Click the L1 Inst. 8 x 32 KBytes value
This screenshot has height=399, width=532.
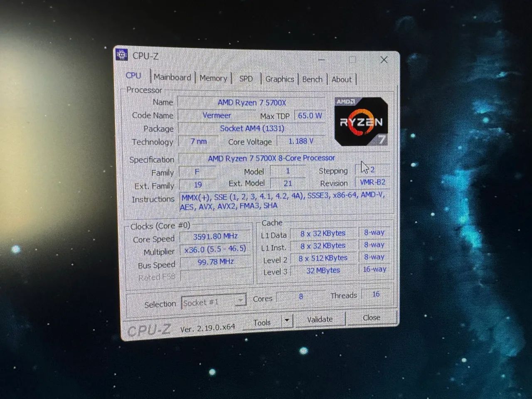click(x=323, y=246)
